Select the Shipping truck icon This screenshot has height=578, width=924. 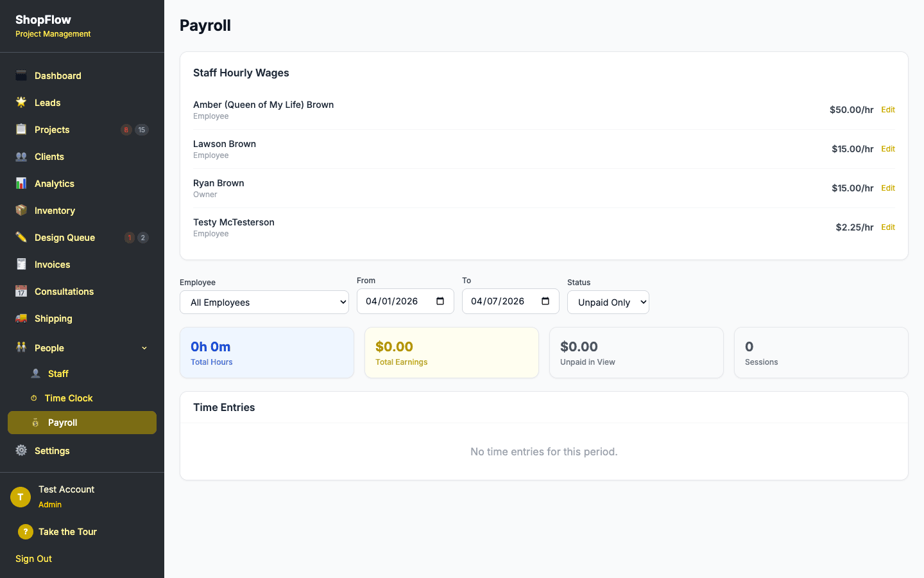click(21, 318)
